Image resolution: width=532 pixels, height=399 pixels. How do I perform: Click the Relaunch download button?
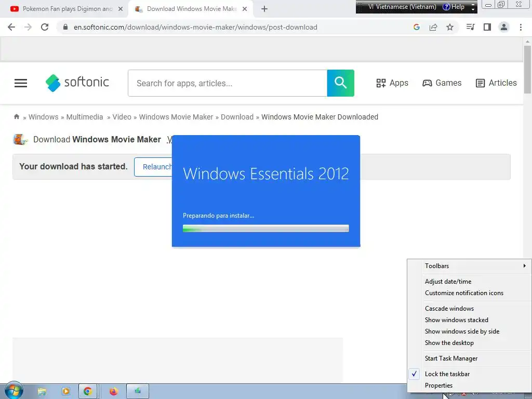click(153, 167)
